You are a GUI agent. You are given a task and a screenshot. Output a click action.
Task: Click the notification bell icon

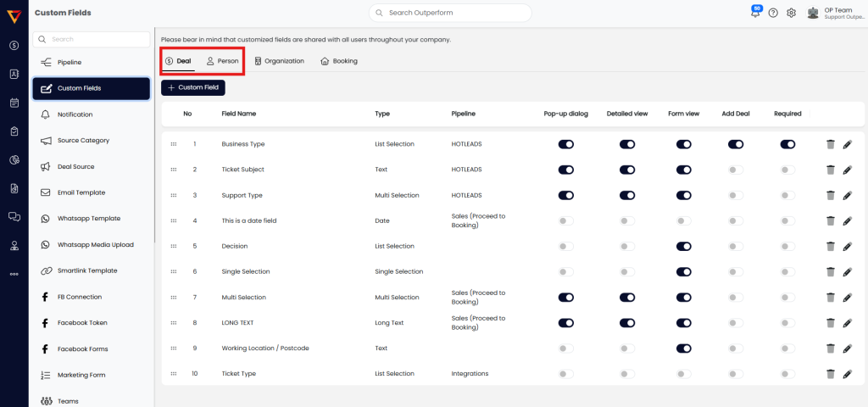(x=754, y=13)
